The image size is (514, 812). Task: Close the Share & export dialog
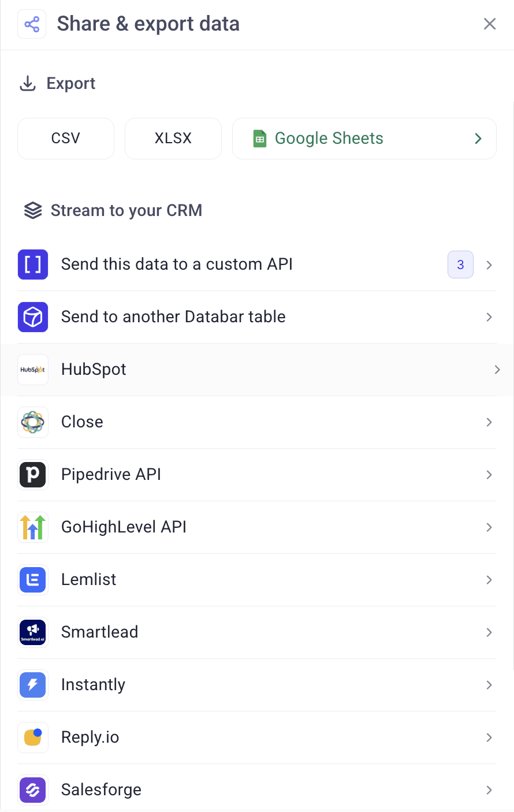click(490, 24)
